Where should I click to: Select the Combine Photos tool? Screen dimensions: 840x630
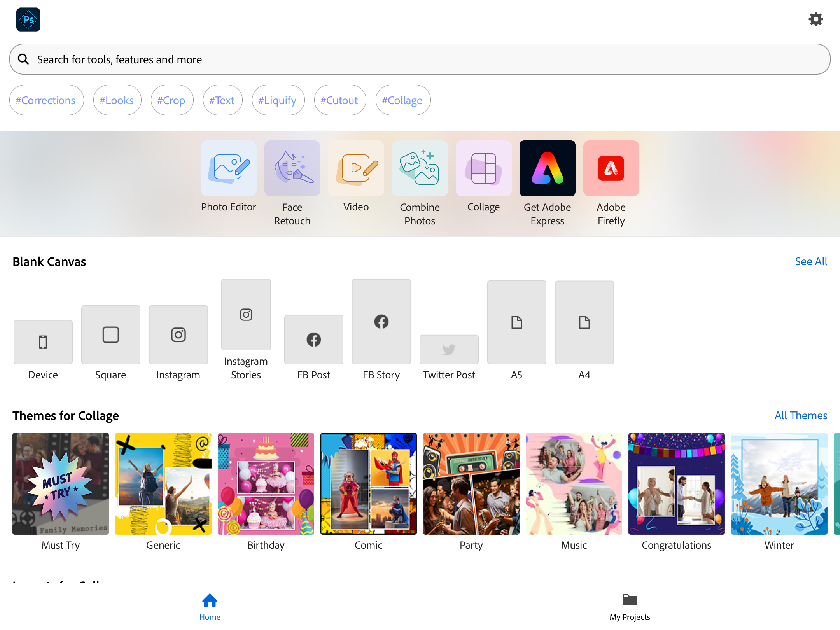point(420,168)
